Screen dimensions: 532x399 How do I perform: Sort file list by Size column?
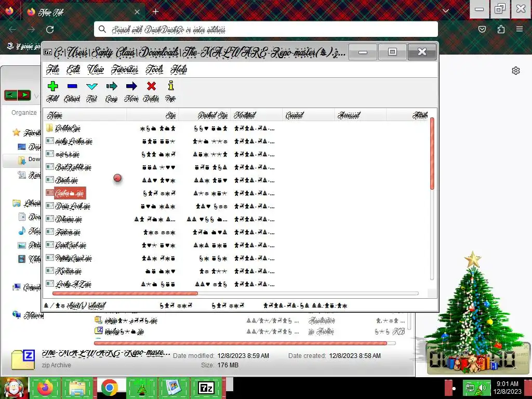[x=153, y=115]
